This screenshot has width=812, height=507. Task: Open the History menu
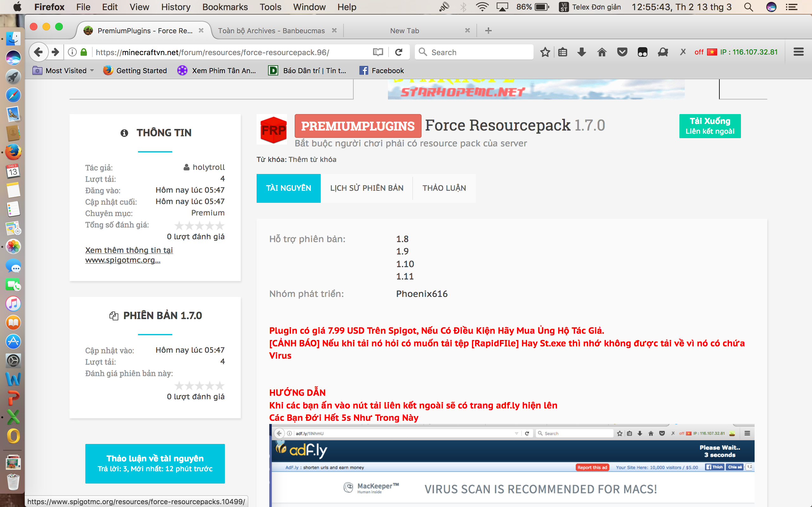coord(175,7)
